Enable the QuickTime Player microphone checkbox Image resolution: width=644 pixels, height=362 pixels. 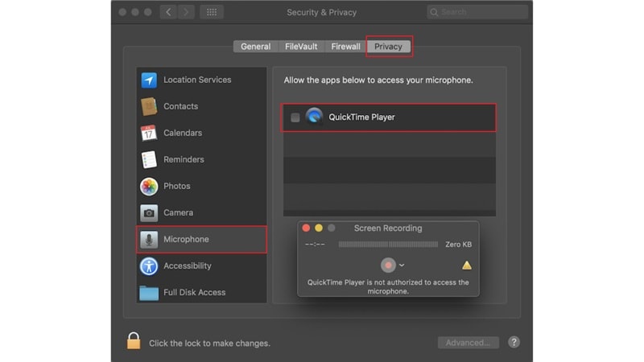pos(295,117)
